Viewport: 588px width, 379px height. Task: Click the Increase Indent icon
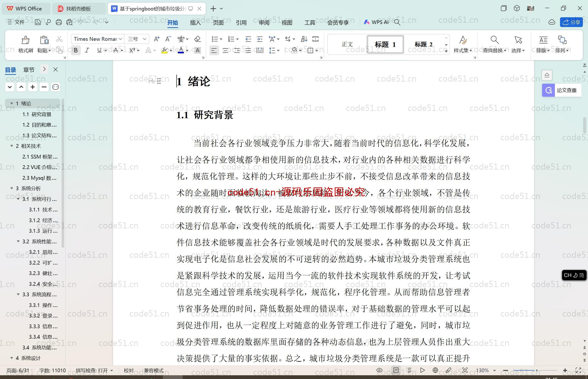coord(260,39)
